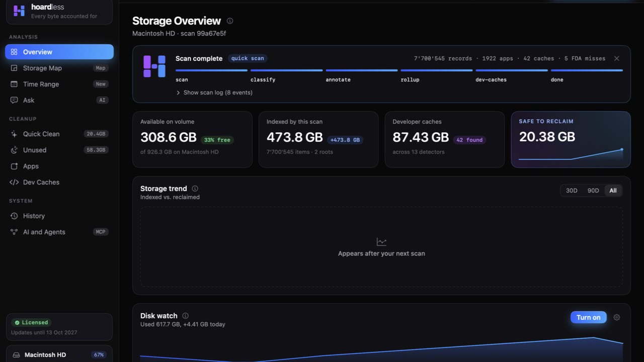644x362 pixels.
Task: Open the Indexed by this scan card
Action: [x=318, y=139]
